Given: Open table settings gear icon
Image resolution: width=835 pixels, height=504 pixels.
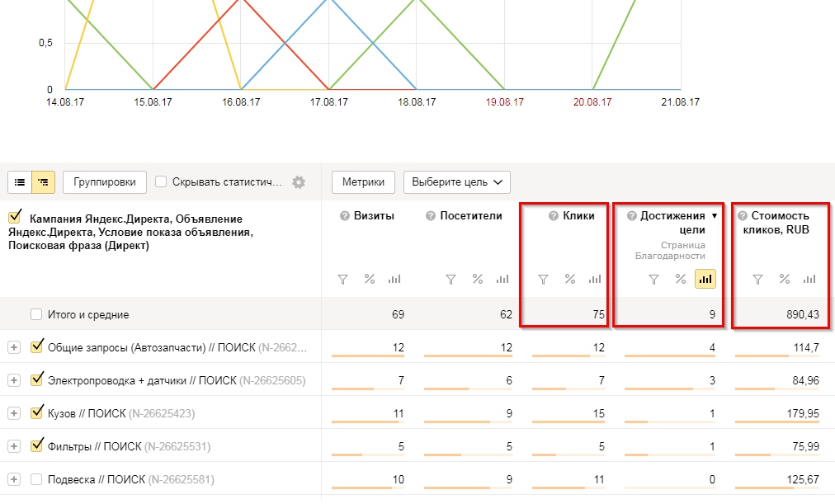Looking at the screenshot, I should (299, 182).
